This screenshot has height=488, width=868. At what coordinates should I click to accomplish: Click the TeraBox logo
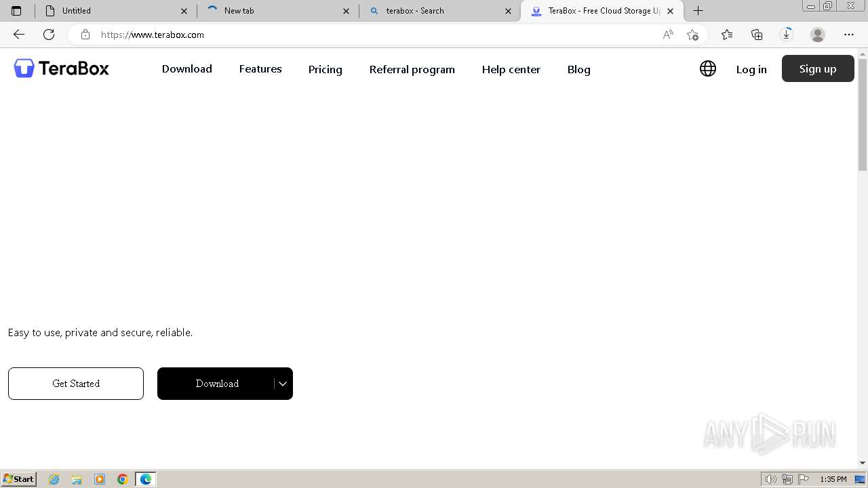pos(61,68)
